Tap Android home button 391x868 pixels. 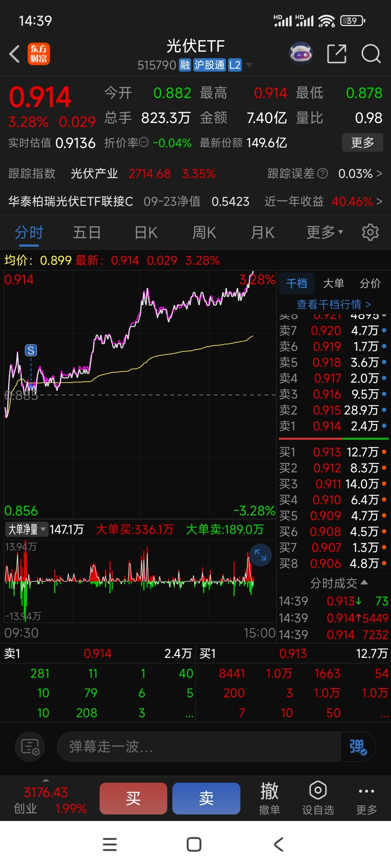point(194,844)
